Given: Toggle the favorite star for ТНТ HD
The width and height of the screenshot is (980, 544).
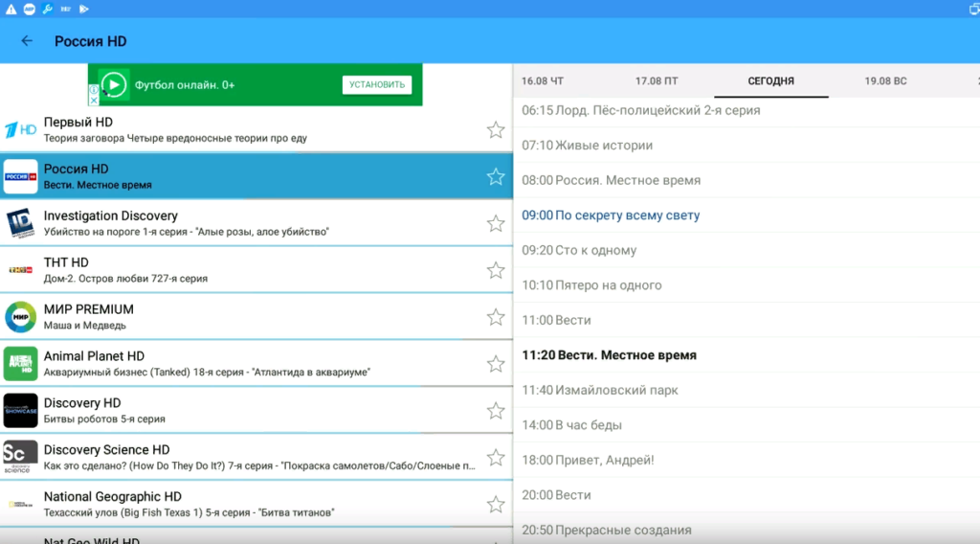Looking at the screenshot, I should (x=496, y=270).
